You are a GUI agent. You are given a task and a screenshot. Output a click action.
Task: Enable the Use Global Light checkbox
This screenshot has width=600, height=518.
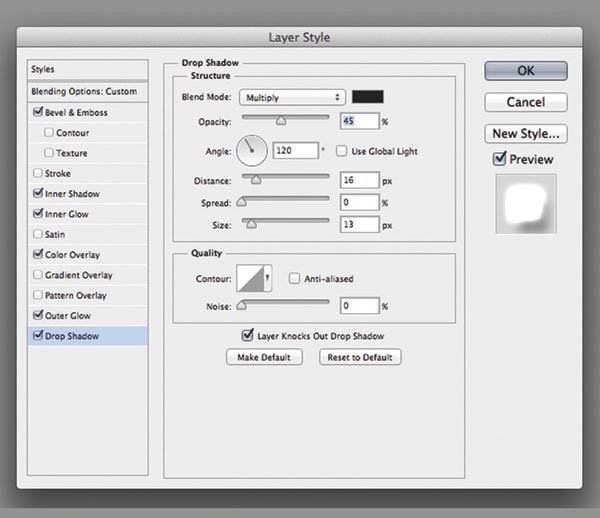tap(342, 151)
